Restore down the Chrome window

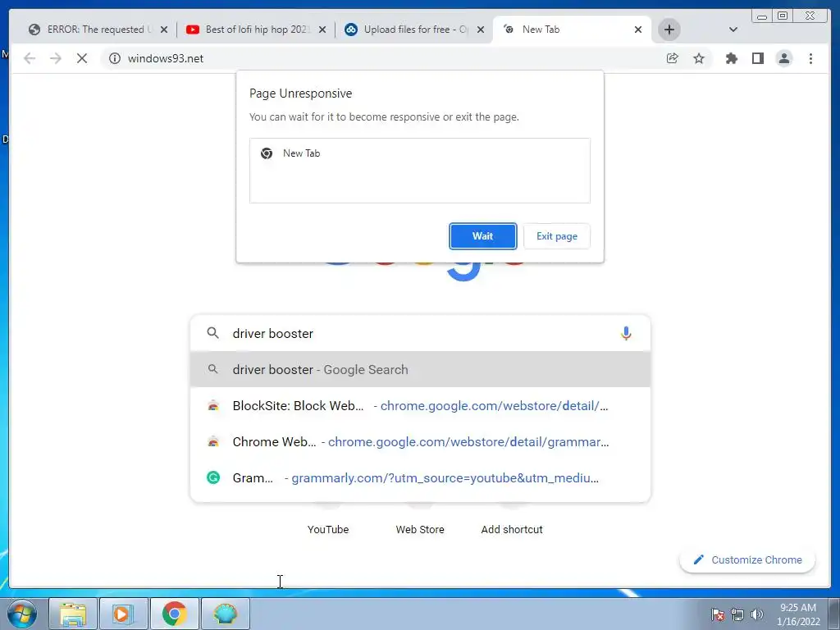(x=783, y=16)
